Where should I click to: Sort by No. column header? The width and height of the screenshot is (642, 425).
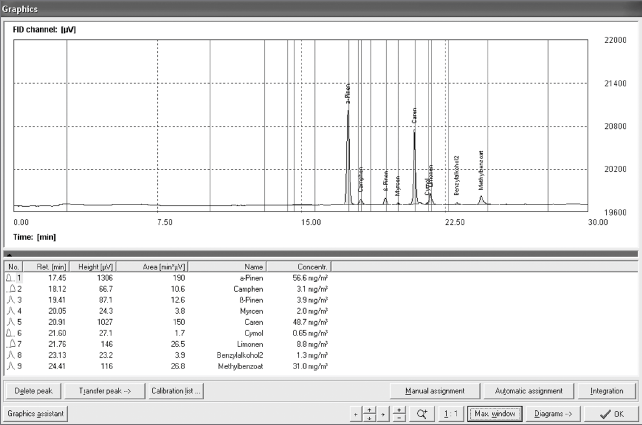pyautogui.click(x=14, y=267)
